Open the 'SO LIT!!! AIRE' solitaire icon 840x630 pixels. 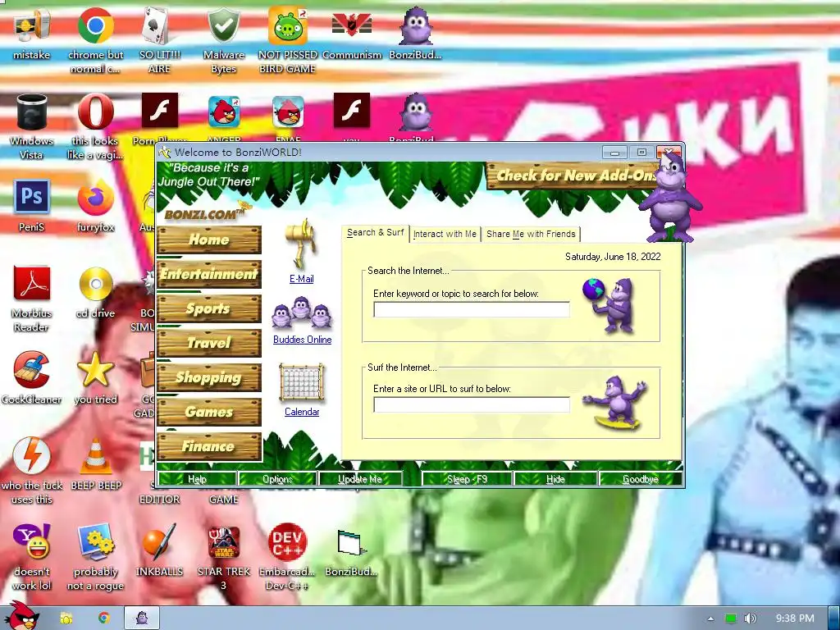click(x=159, y=25)
